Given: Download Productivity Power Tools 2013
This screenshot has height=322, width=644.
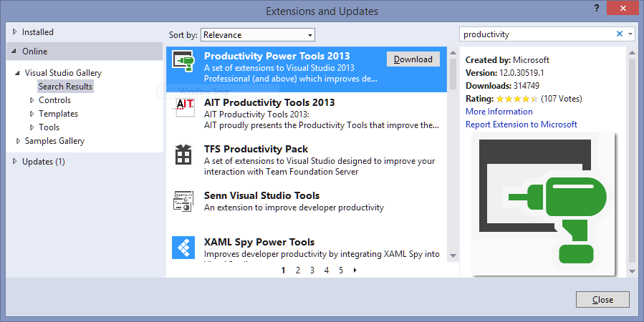Looking at the screenshot, I should pos(413,59).
